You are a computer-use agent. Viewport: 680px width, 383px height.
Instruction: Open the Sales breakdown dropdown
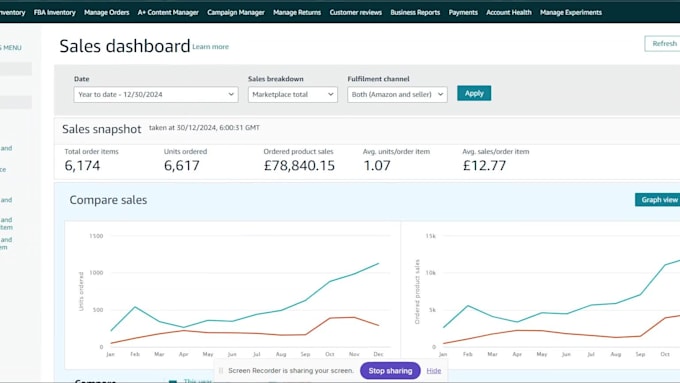point(293,95)
